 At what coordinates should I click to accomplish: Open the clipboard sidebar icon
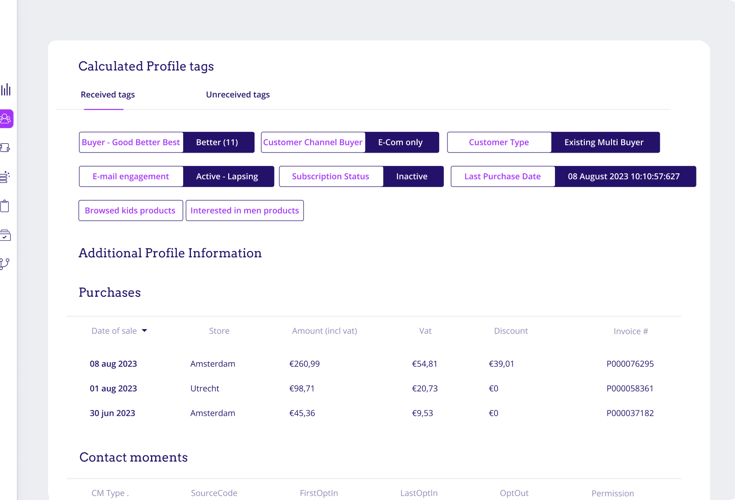click(6, 206)
